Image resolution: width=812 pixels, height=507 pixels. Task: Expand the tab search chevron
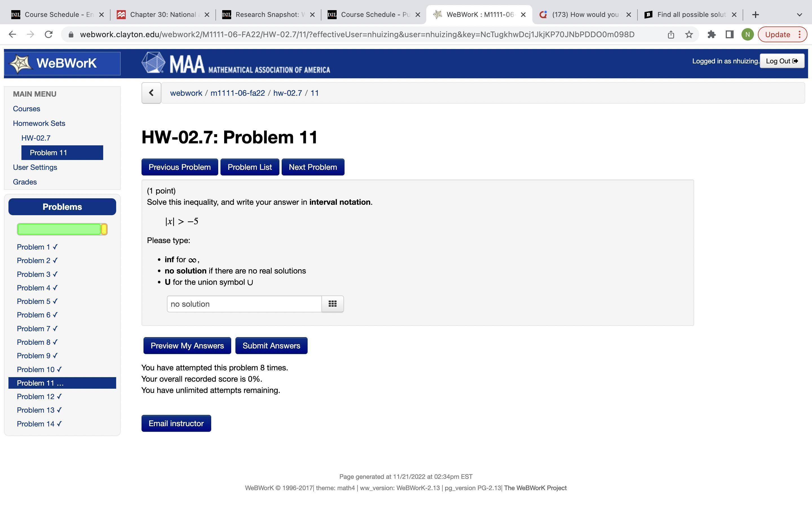[x=799, y=15]
